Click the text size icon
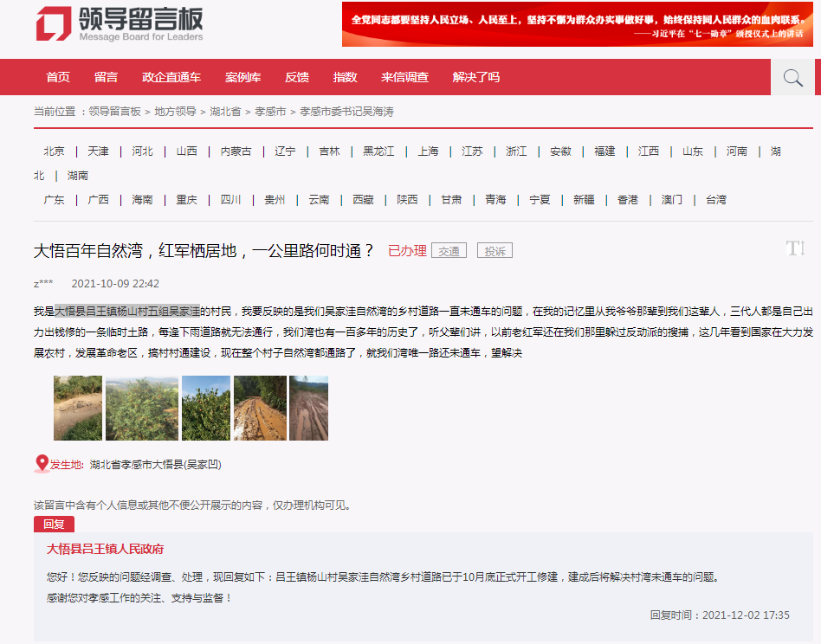This screenshot has width=821, height=644. coord(794,249)
